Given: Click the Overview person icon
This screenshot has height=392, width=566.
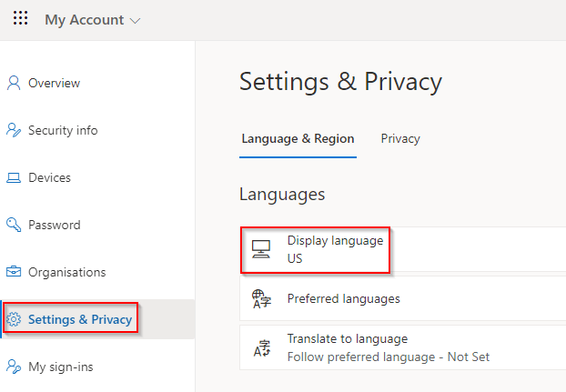Looking at the screenshot, I should [x=14, y=83].
